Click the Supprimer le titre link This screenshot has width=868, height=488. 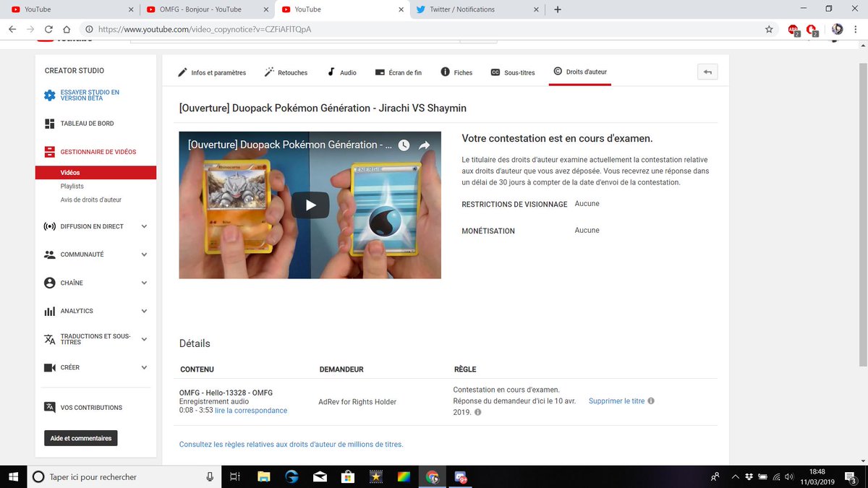(616, 401)
